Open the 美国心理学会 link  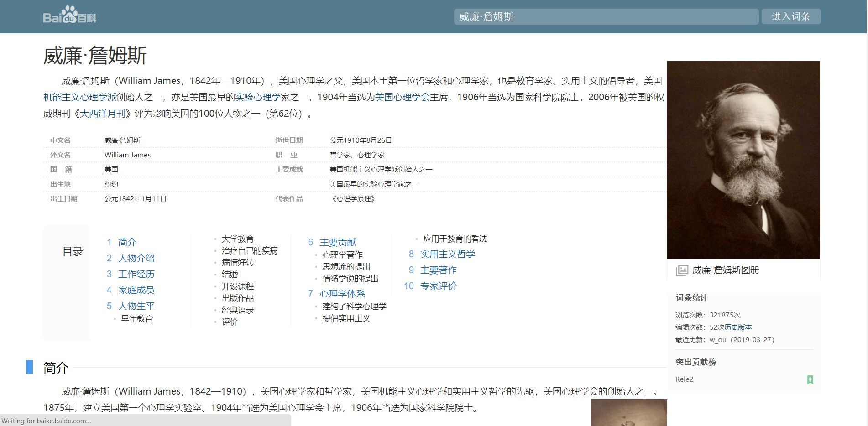point(402,97)
